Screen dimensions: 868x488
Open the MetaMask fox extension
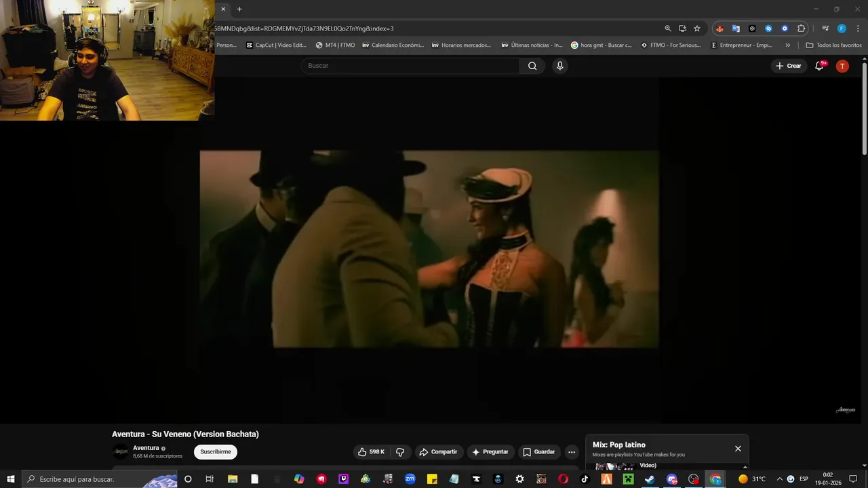tap(719, 28)
